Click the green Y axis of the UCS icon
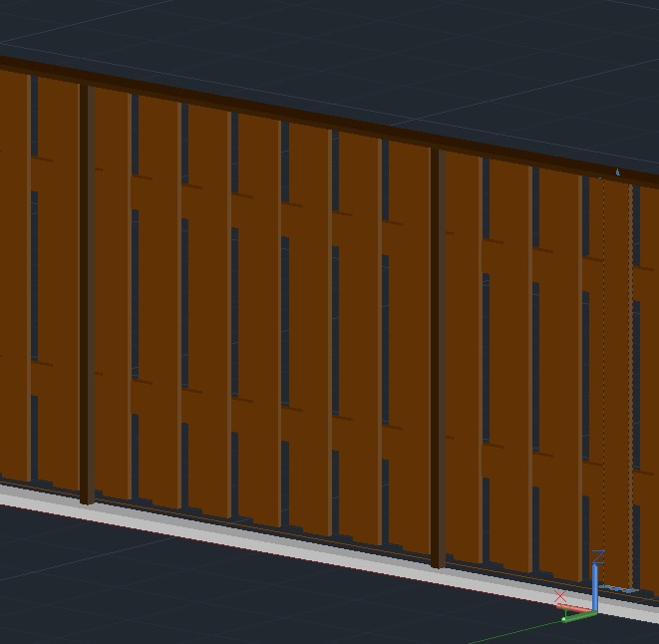659x644 pixels. click(579, 616)
